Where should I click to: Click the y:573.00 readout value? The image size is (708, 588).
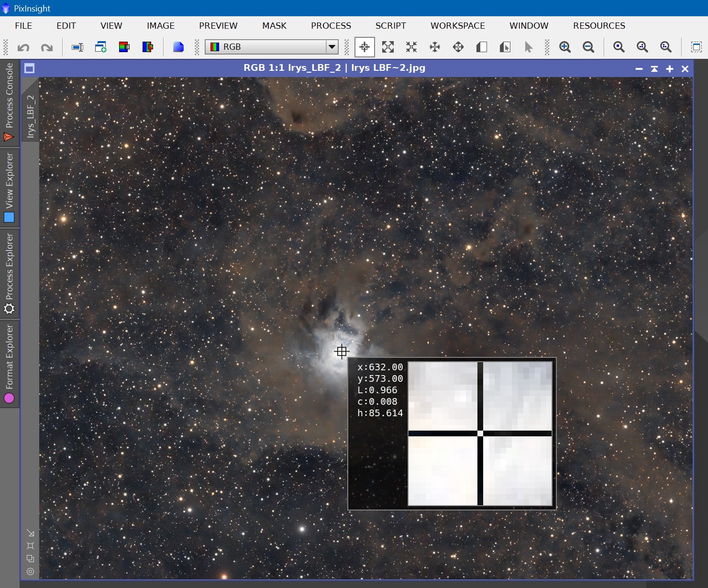pos(380,379)
